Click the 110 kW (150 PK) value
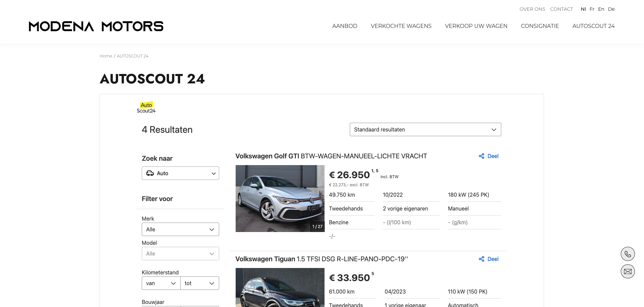 click(x=467, y=292)
